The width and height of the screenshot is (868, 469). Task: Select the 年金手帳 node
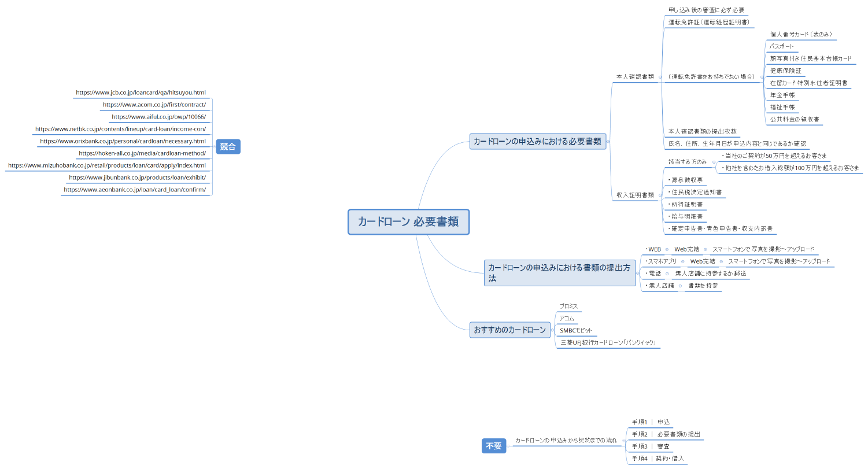782,95
